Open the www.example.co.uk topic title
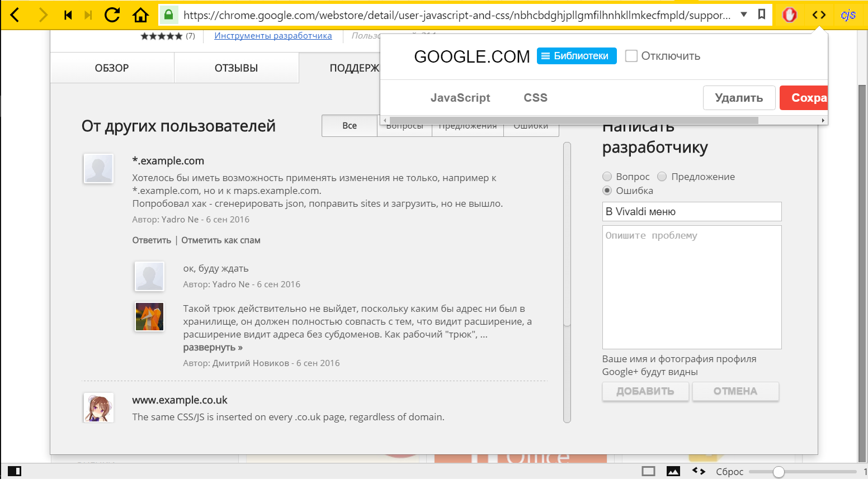 tap(180, 400)
